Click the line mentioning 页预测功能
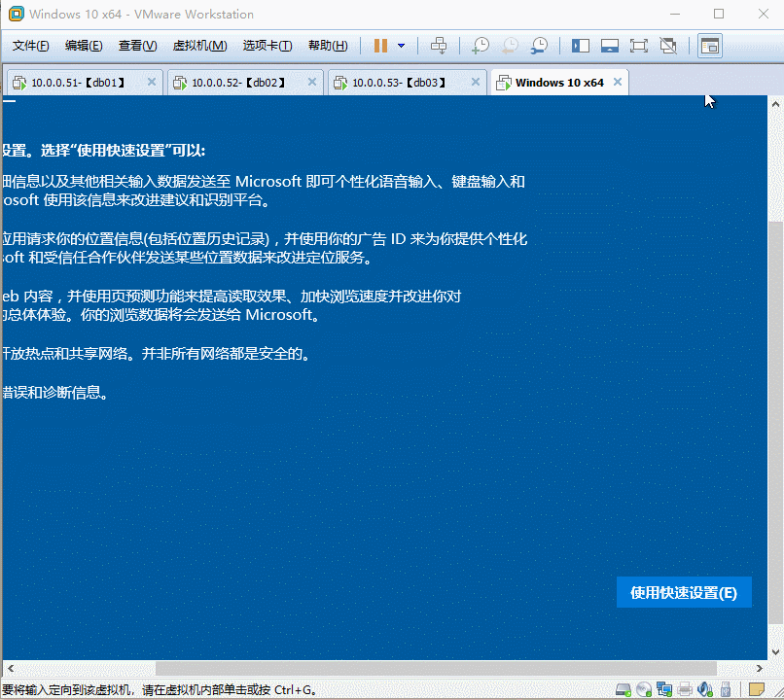 point(232,297)
